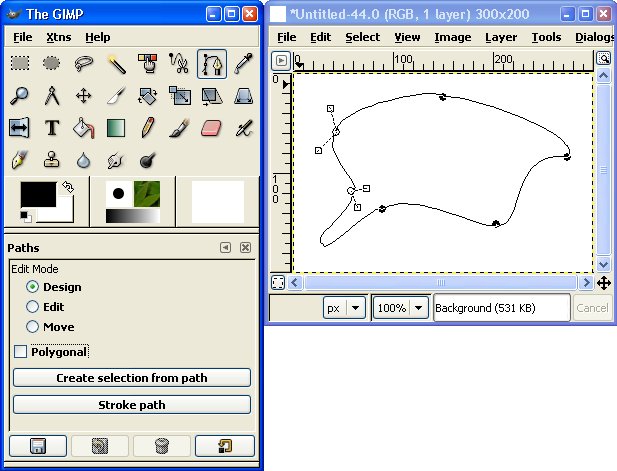Screen dimensions: 617x471
Task: Choose Move path mode radio button
Action: point(32,327)
